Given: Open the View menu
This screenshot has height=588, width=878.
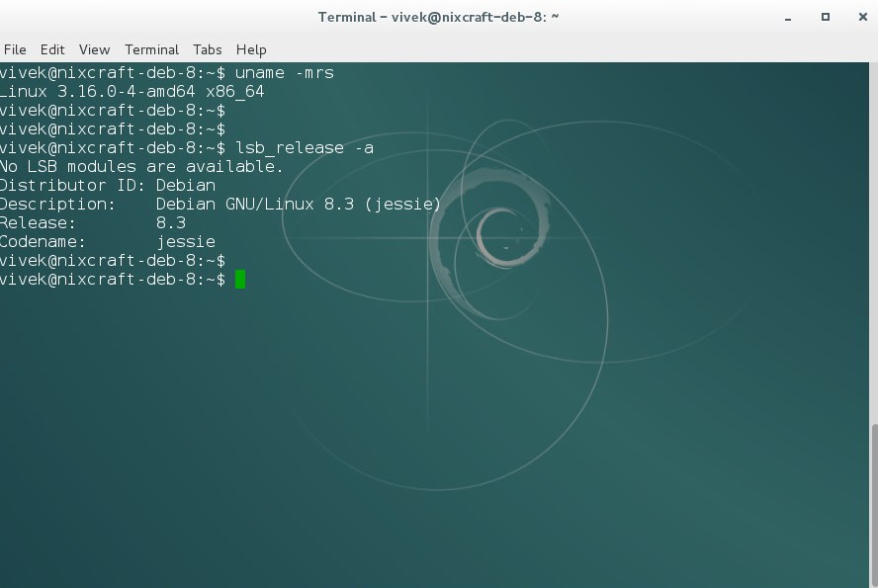Looking at the screenshot, I should pyautogui.click(x=94, y=49).
